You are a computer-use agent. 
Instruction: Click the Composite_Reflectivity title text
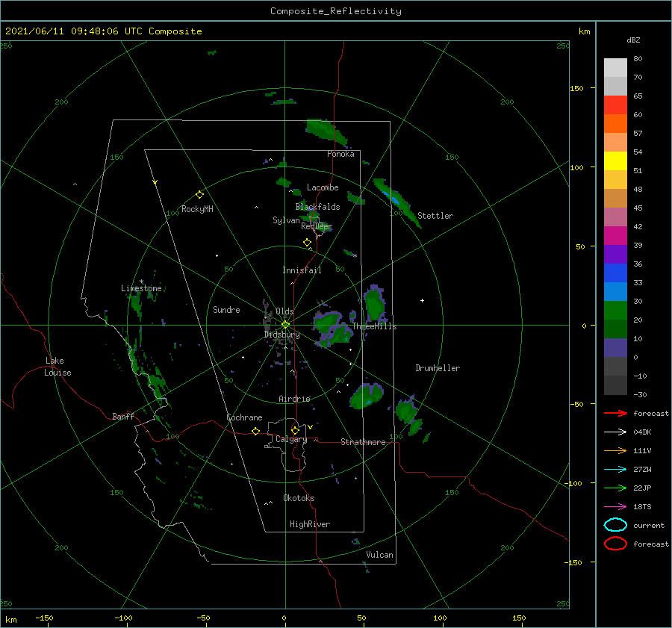(x=335, y=11)
